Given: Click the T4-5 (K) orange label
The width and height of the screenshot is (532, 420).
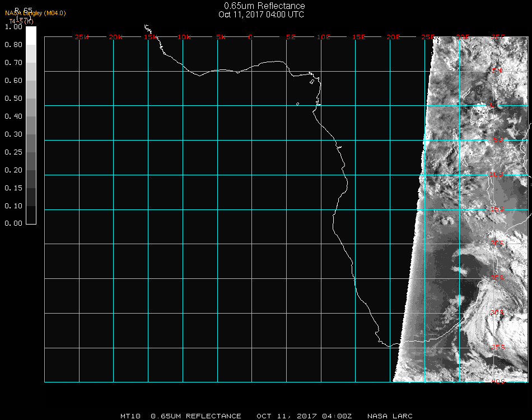Looking at the screenshot, I should point(21,21).
